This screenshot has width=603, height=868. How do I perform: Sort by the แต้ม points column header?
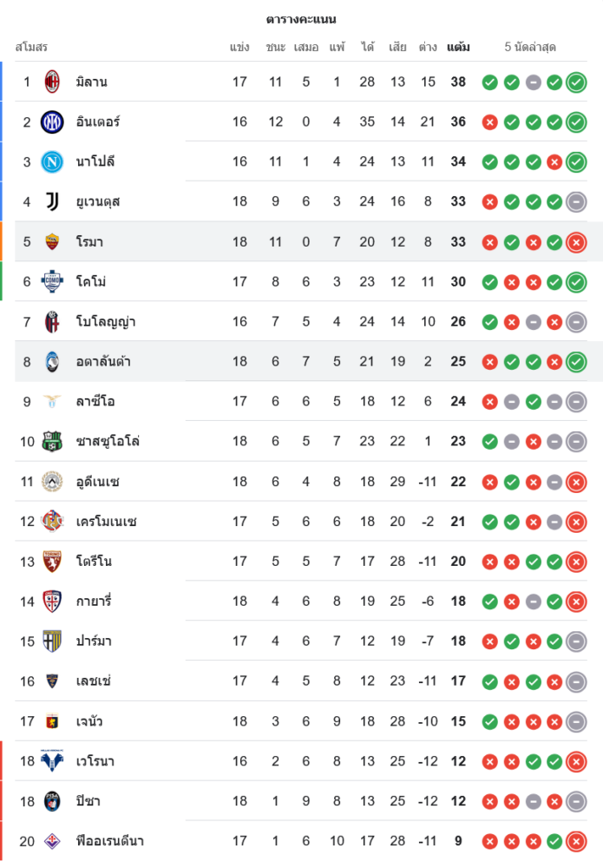(458, 47)
